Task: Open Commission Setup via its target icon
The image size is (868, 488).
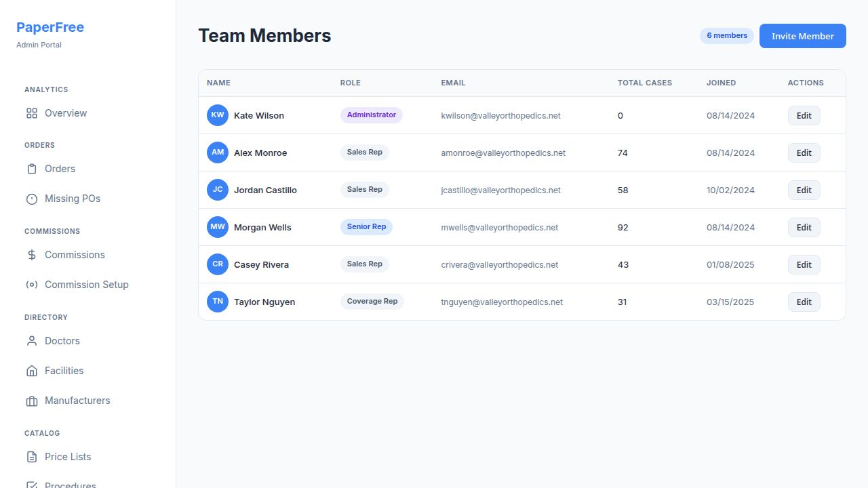Action: (x=31, y=285)
